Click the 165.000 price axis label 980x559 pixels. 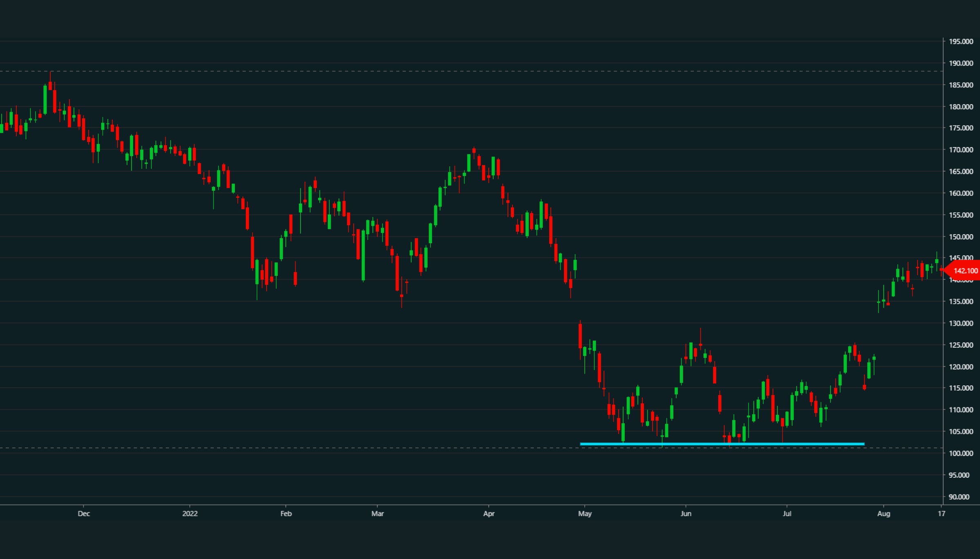[961, 171]
